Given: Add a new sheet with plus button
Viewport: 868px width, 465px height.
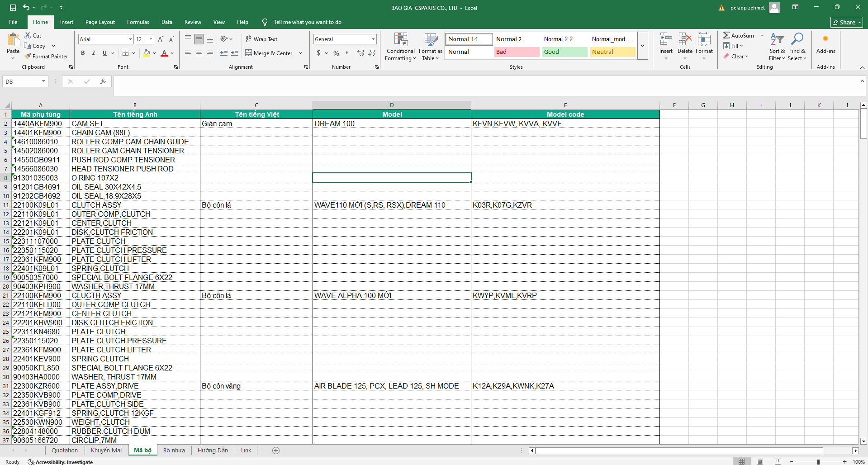Looking at the screenshot, I should click(276, 450).
